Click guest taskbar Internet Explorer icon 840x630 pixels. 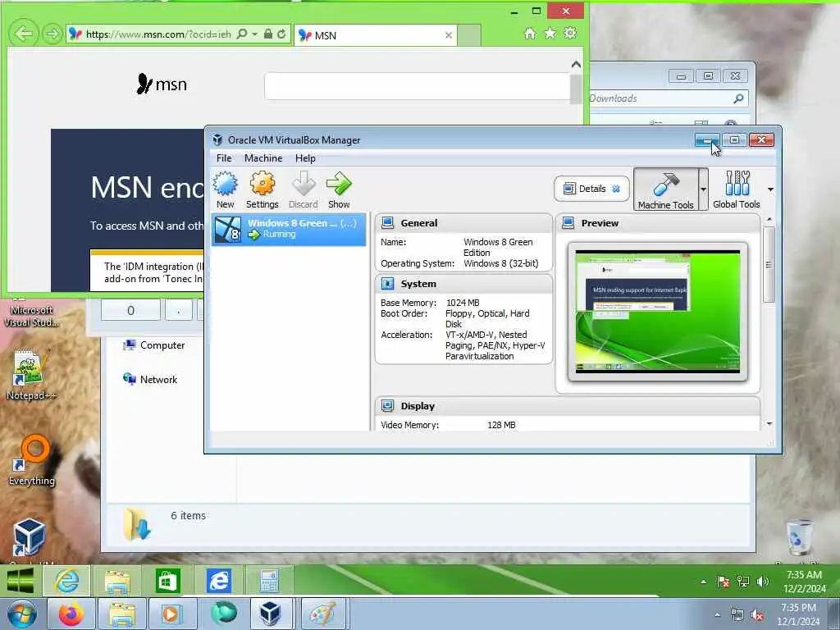66,581
